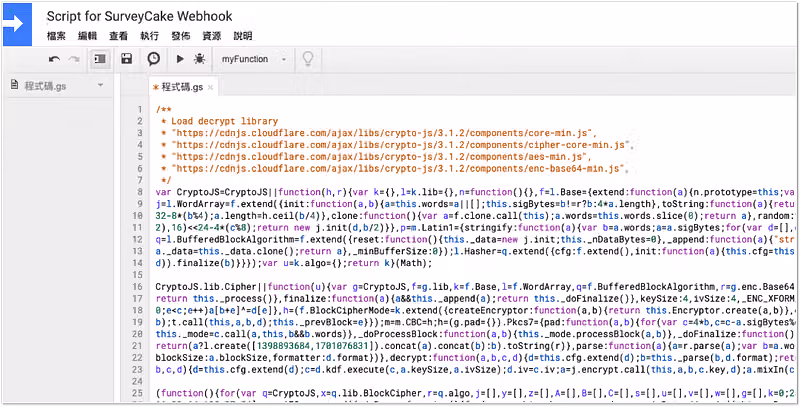Click line number 21 in the gutter

click(x=137, y=346)
